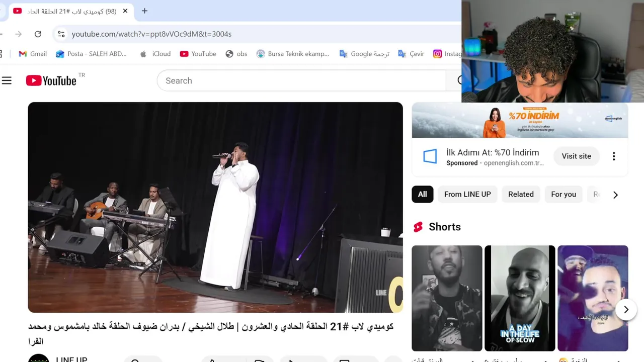Open the site information icon in address bar
644x362 pixels.
coord(61,34)
